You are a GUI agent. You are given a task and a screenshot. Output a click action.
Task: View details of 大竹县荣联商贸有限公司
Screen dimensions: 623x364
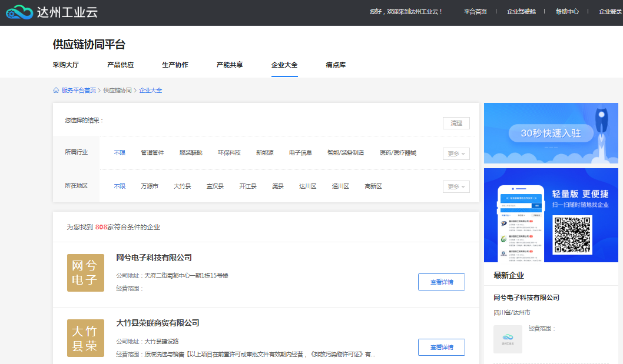tap(441, 347)
